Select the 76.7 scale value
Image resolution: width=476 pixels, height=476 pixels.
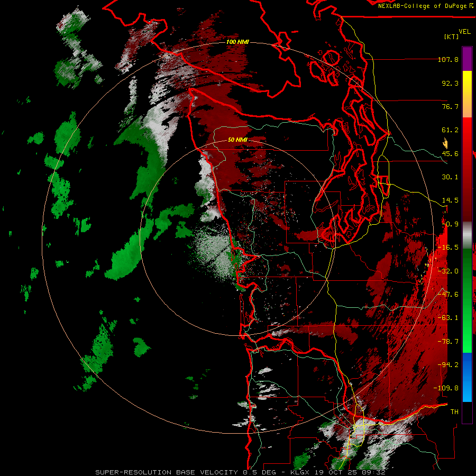450,106
